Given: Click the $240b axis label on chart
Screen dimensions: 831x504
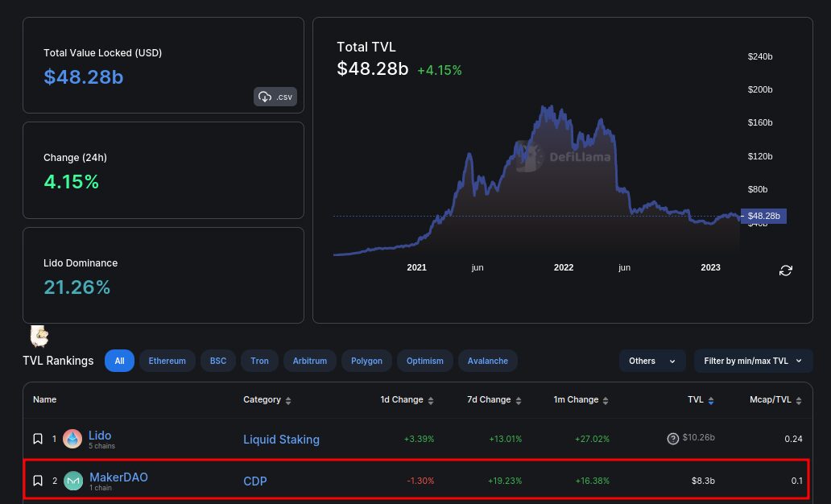Looking at the screenshot, I should (x=760, y=56).
